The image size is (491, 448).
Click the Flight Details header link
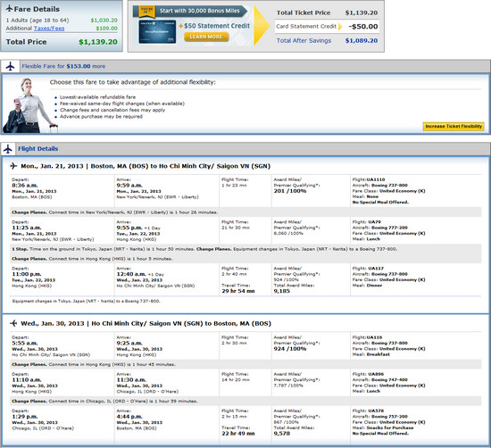37,149
